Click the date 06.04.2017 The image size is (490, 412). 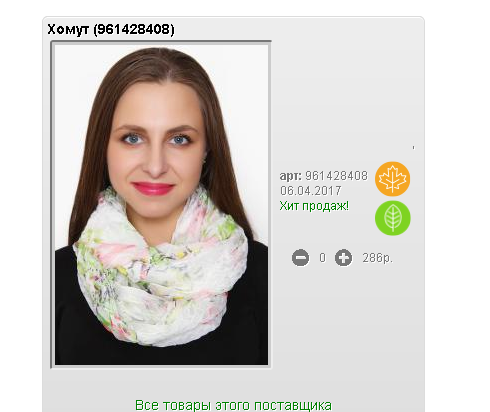311,191
